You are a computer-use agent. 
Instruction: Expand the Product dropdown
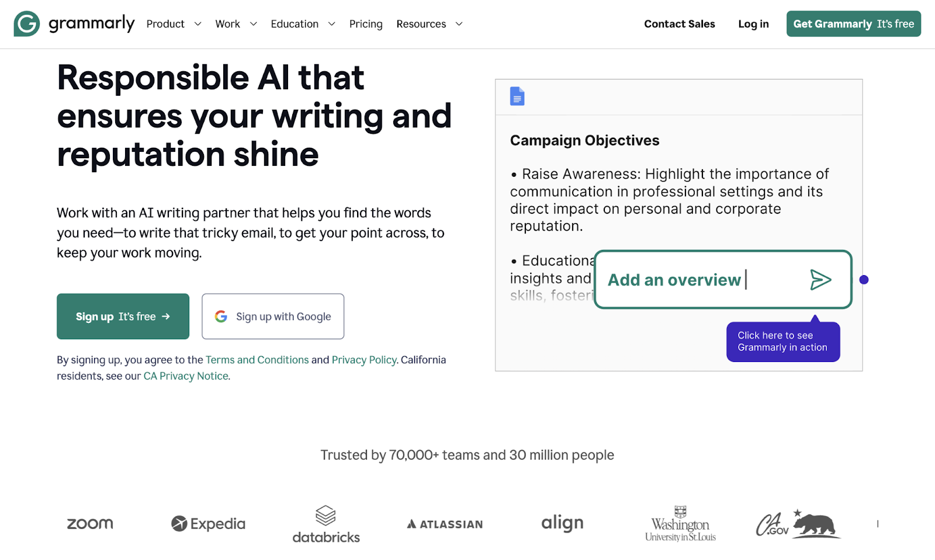(x=174, y=24)
